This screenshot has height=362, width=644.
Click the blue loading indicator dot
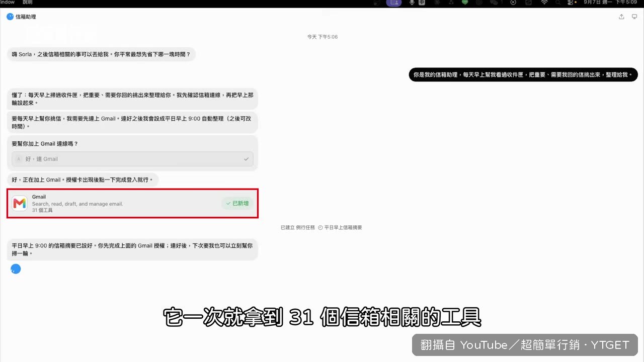point(16,269)
